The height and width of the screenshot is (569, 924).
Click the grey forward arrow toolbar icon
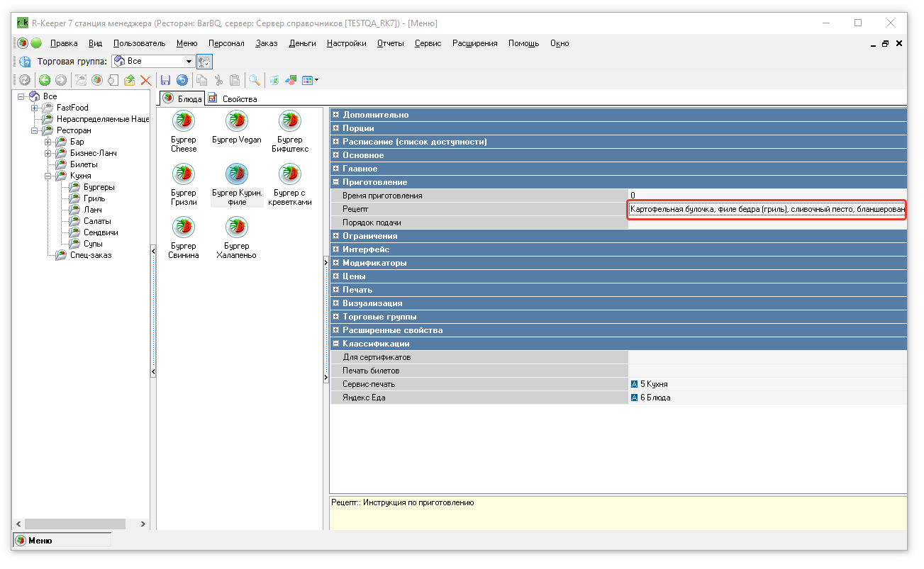61,80
